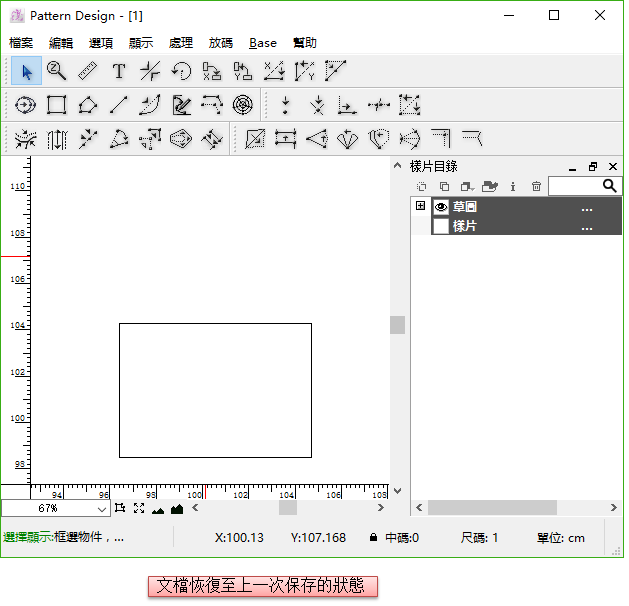Toggle eye visibility for 草圖 layer
The image size is (629, 606).
click(x=441, y=207)
